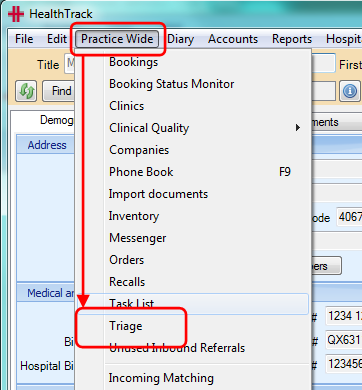Open Phone Book from menu
Image resolution: width=362 pixels, height=390 pixels.
coord(193,172)
